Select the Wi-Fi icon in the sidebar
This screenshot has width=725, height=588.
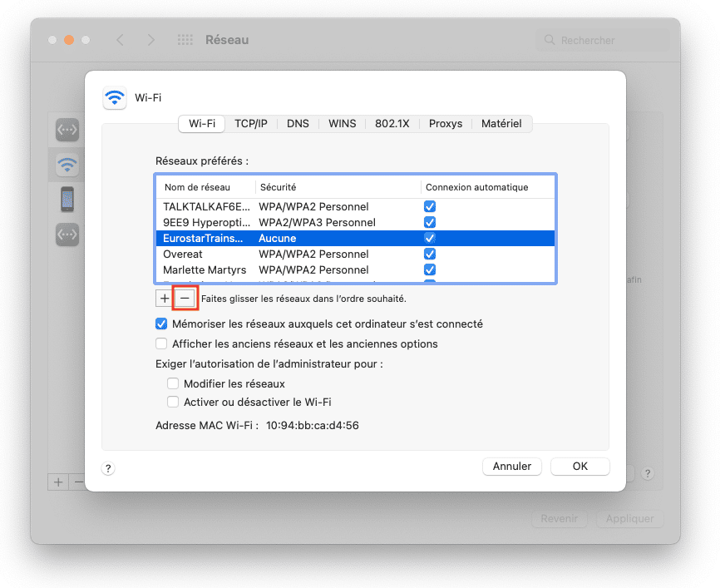[x=67, y=165]
